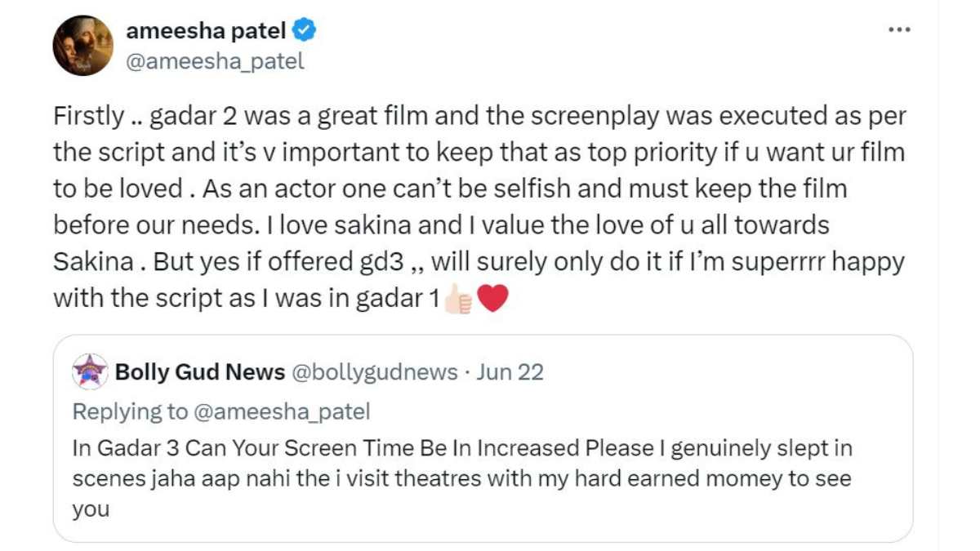
Task: Click the thumbs-up emoji in the tweet
Action: [x=457, y=299]
